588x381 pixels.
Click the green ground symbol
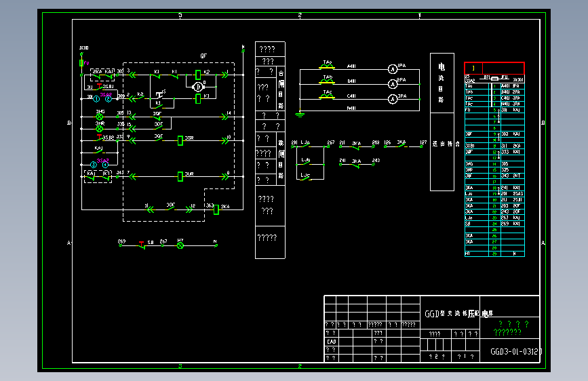coord(300,114)
